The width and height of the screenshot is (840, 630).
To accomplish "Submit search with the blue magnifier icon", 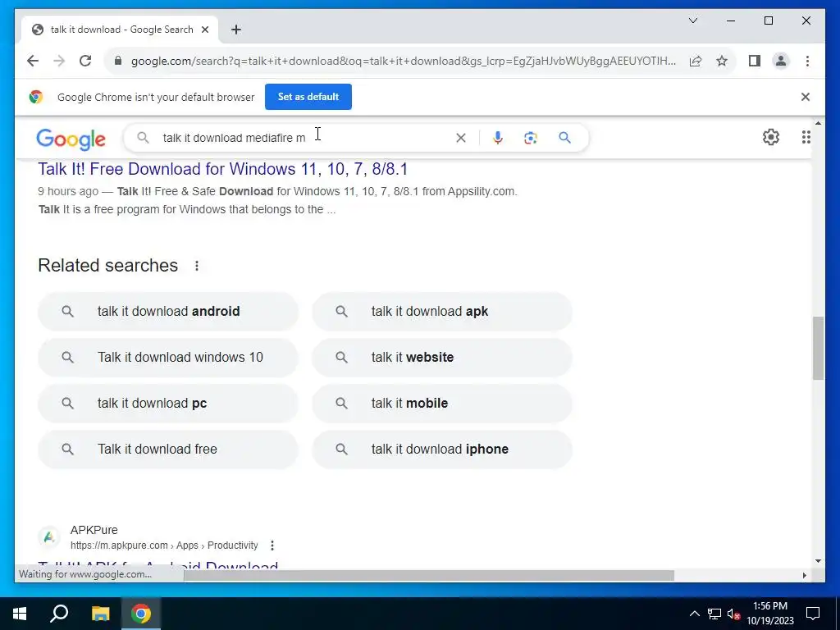I will tap(564, 138).
